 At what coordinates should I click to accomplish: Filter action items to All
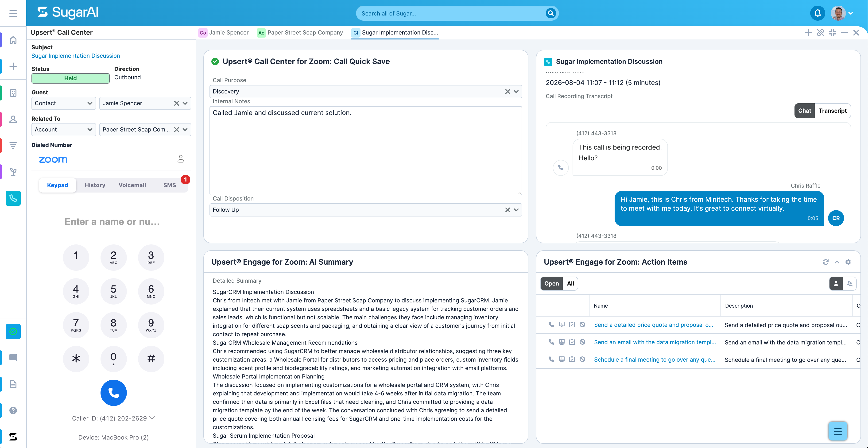coord(570,284)
